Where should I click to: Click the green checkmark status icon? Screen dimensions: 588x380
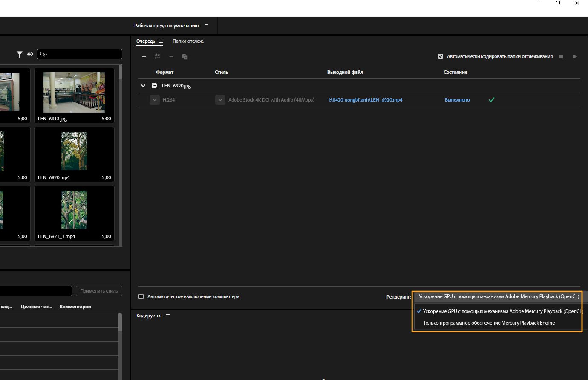tap(491, 100)
